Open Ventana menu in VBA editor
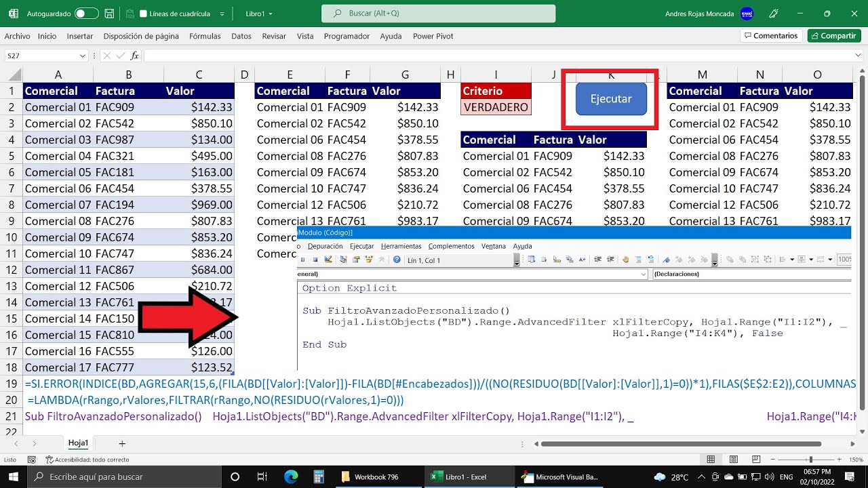This screenshot has height=488, width=868. tap(494, 246)
